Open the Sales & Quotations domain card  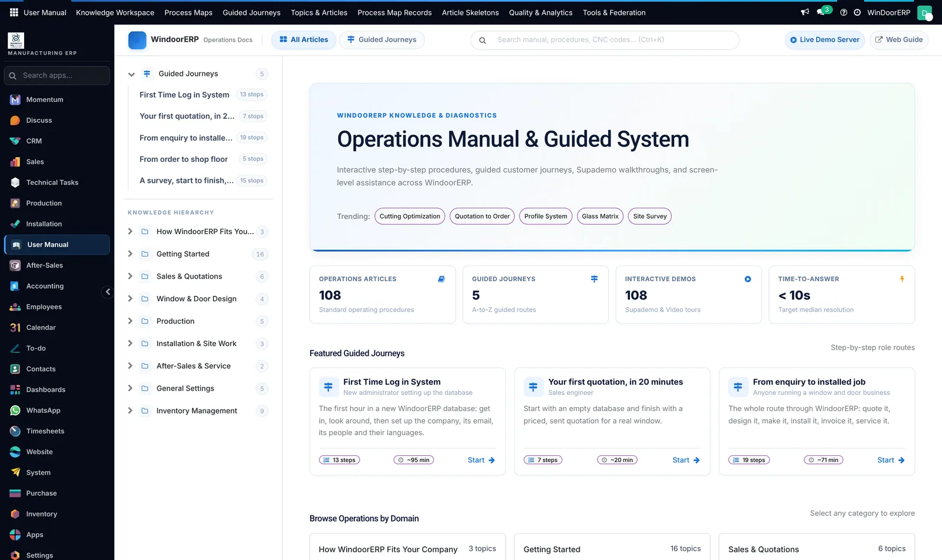pos(817,547)
